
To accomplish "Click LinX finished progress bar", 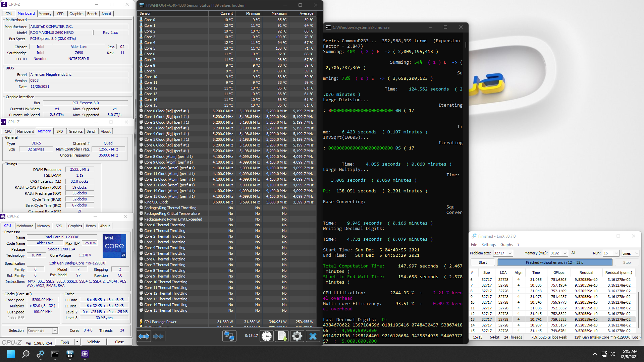I will (554, 262).
